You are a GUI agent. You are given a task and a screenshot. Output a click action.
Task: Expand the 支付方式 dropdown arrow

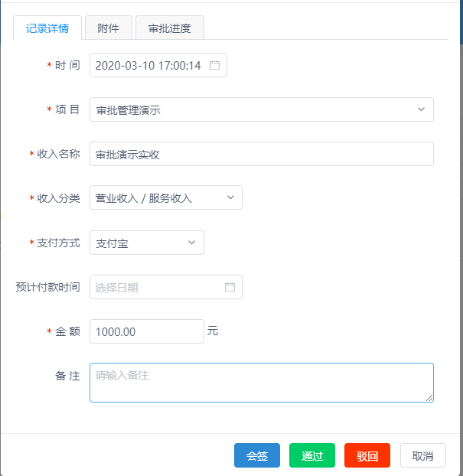point(191,243)
